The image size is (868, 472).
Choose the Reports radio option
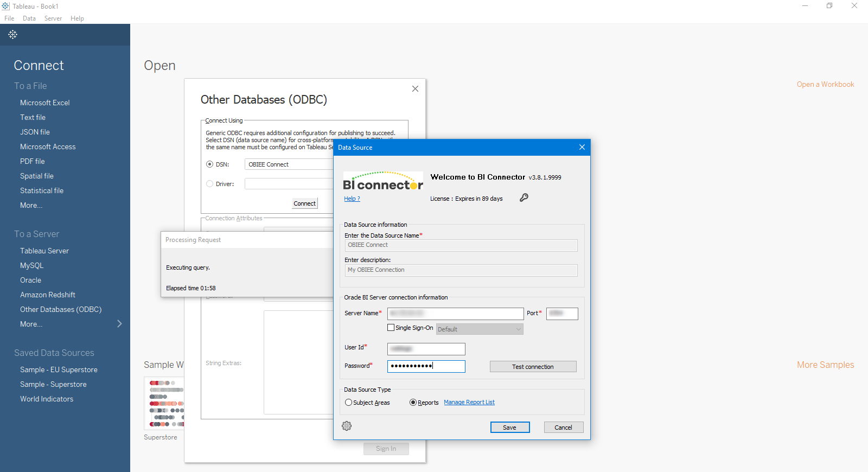pyautogui.click(x=413, y=403)
